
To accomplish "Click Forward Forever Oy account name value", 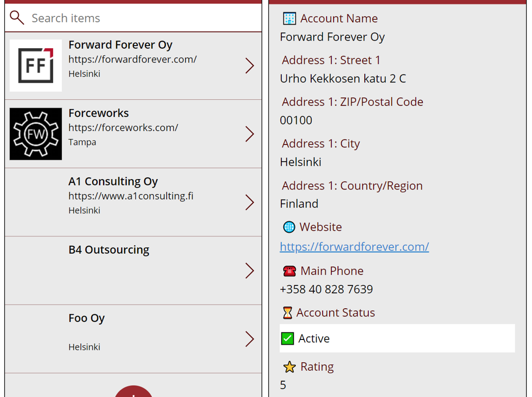I will (x=332, y=37).
